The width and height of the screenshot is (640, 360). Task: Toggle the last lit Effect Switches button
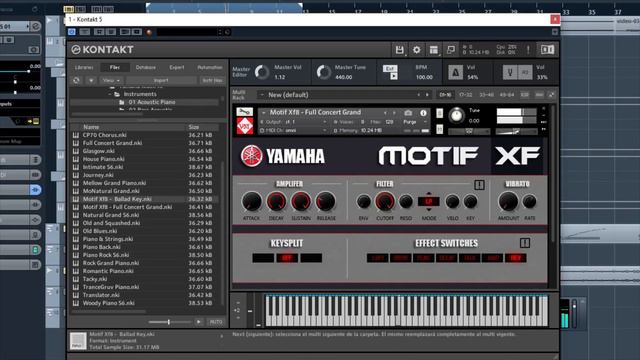[x=516, y=258]
